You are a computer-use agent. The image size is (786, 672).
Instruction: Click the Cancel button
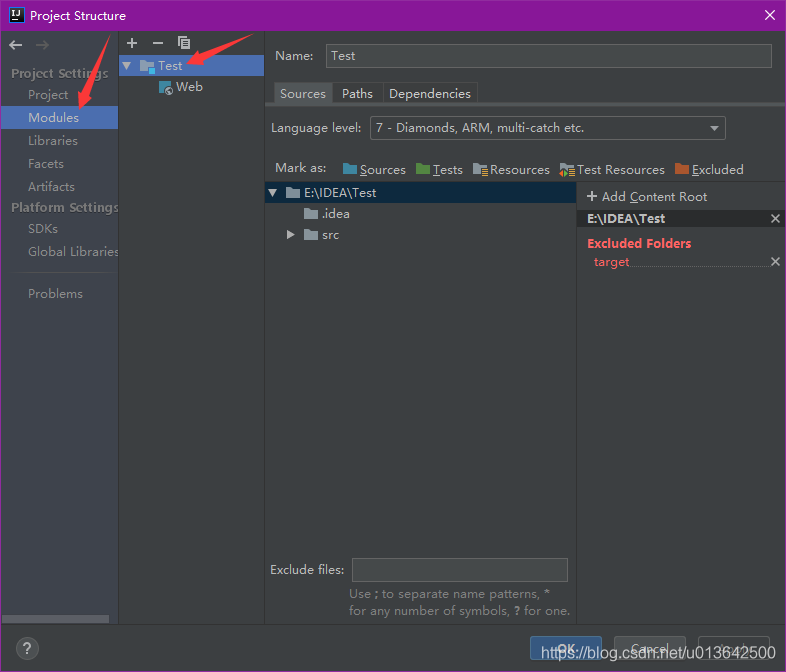650,648
